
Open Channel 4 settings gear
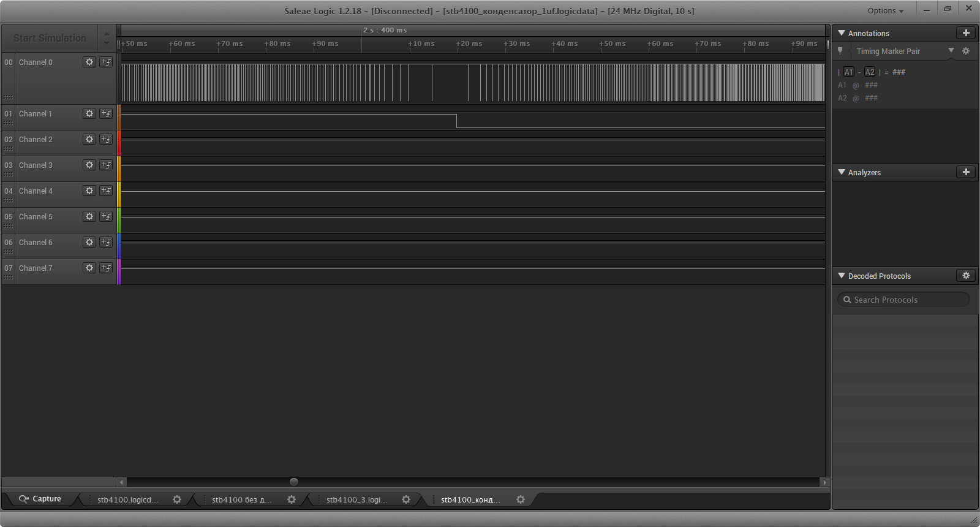[89, 191]
